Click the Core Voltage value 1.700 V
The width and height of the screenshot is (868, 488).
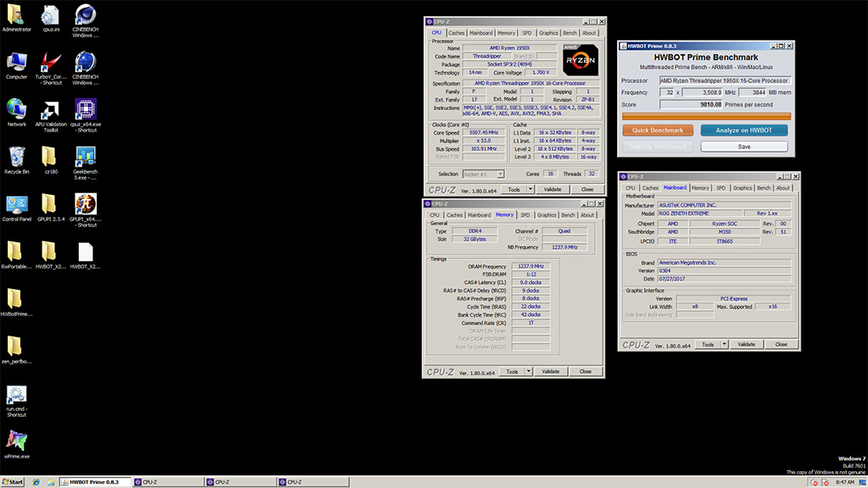[540, 73]
